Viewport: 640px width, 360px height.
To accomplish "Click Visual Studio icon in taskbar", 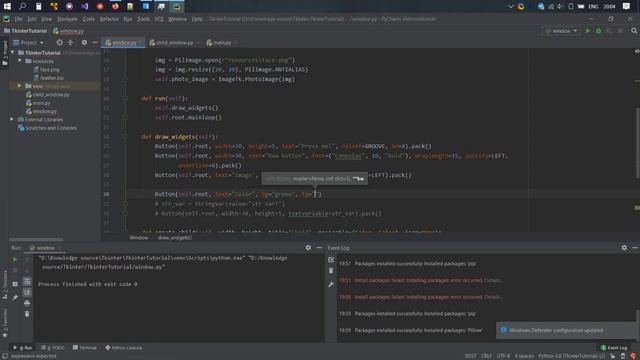I will (84, 6).
